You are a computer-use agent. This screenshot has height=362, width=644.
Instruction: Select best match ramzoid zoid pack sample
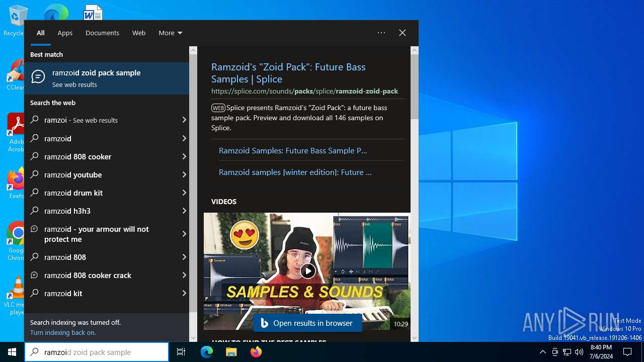point(107,78)
